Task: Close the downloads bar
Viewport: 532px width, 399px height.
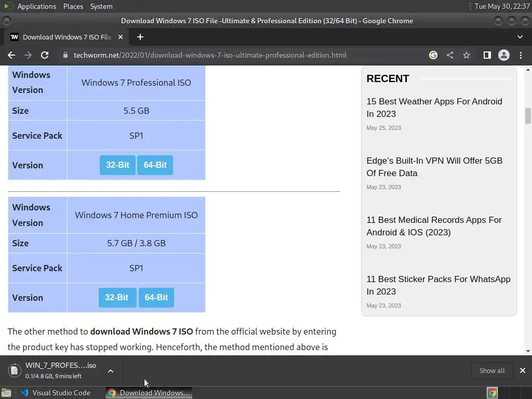Action: [x=523, y=370]
